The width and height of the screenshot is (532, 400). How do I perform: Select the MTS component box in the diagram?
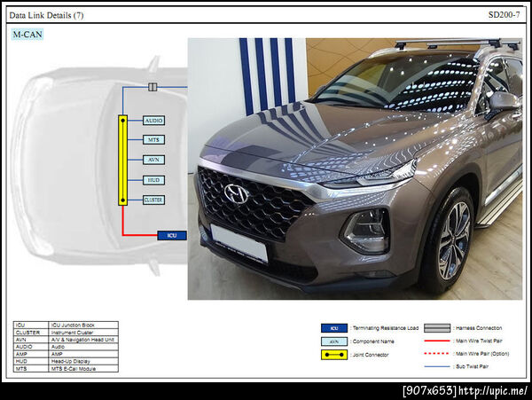(153, 140)
